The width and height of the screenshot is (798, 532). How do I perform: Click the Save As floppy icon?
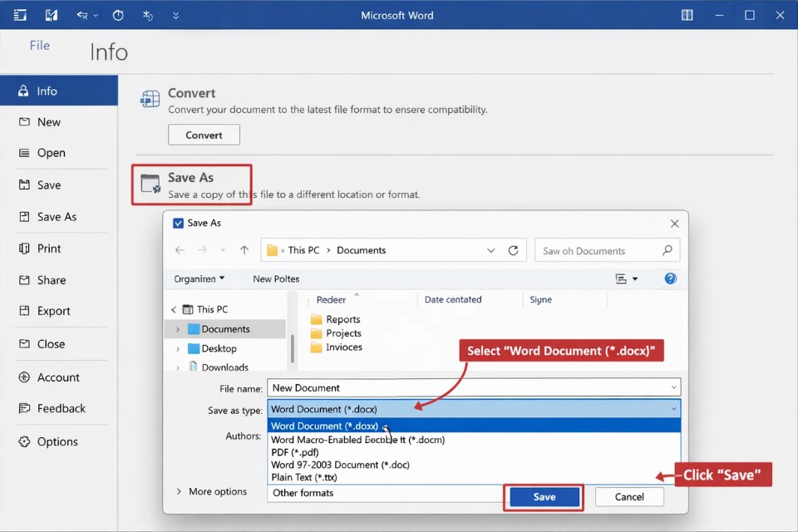pyautogui.click(x=150, y=181)
